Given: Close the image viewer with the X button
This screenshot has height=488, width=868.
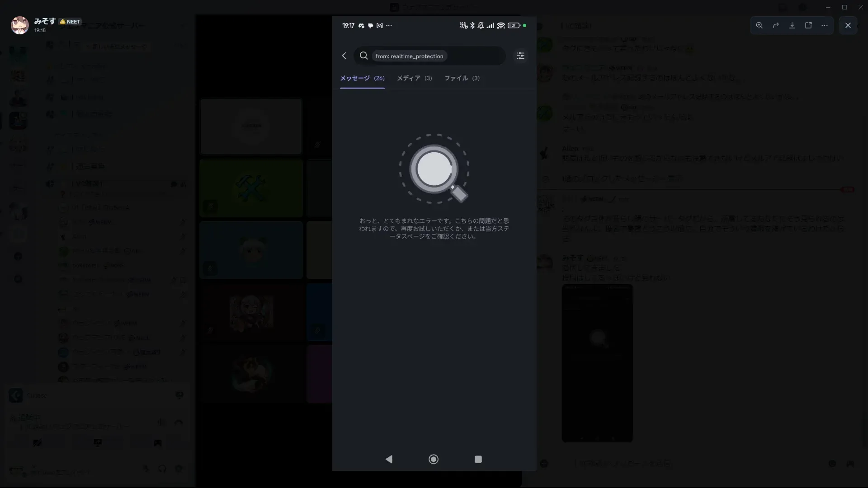Looking at the screenshot, I should tap(848, 25).
